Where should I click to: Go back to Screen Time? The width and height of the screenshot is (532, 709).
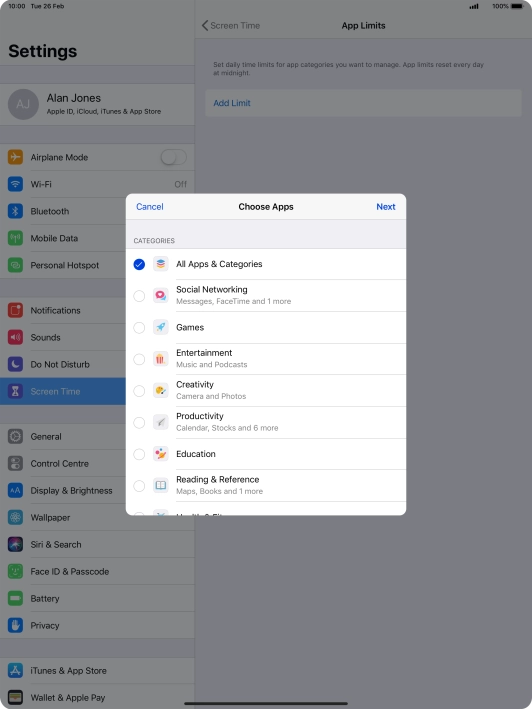(231, 25)
